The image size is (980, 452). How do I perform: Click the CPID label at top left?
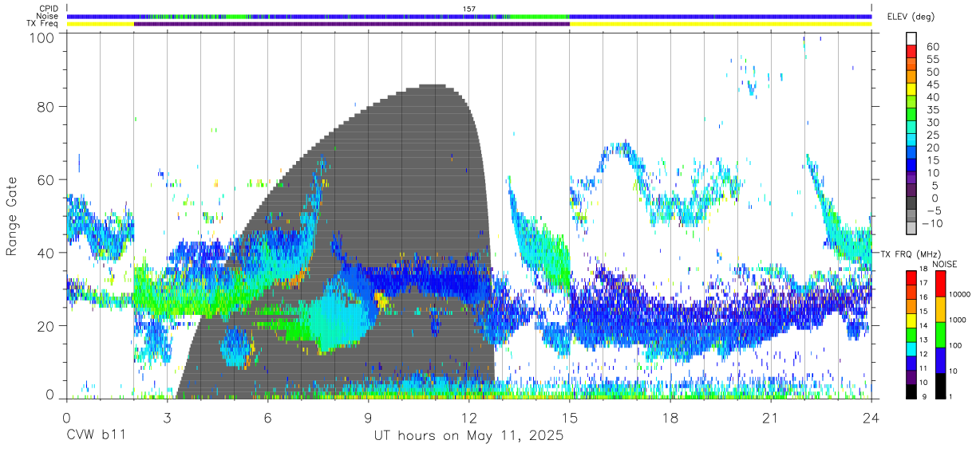(x=48, y=9)
